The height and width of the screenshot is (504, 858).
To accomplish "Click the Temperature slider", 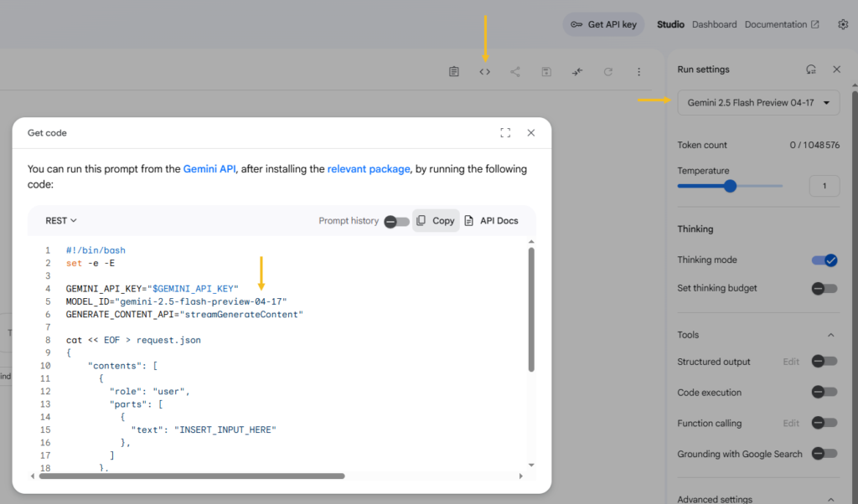I will click(x=730, y=186).
